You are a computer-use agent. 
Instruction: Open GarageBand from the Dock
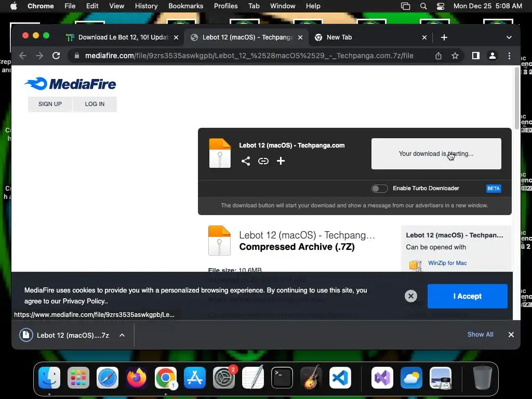point(311,378)
